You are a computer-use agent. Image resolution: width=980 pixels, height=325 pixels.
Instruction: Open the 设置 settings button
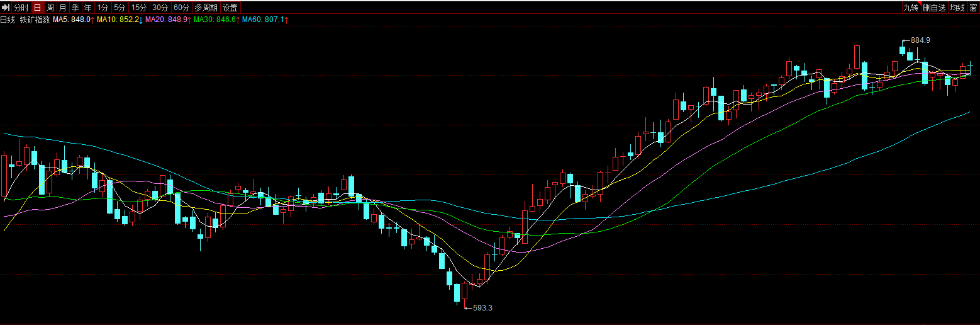coord(231,8)
